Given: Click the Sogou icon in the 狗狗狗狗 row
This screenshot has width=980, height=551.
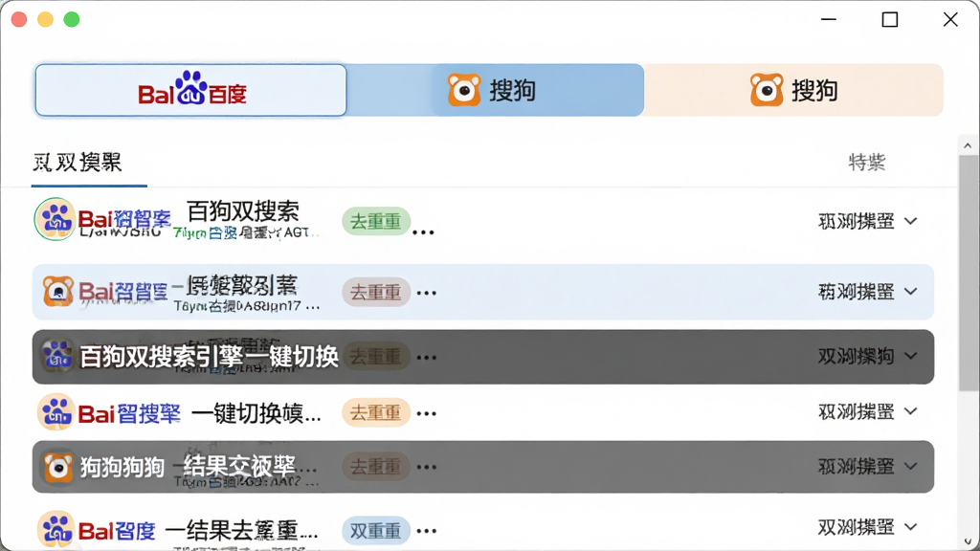Looking at the screenshot, I should click(x=58, y=467).
